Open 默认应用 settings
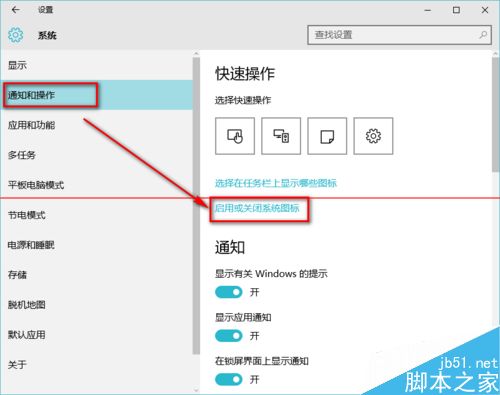 pyautogui.click(x=96, y=335)
